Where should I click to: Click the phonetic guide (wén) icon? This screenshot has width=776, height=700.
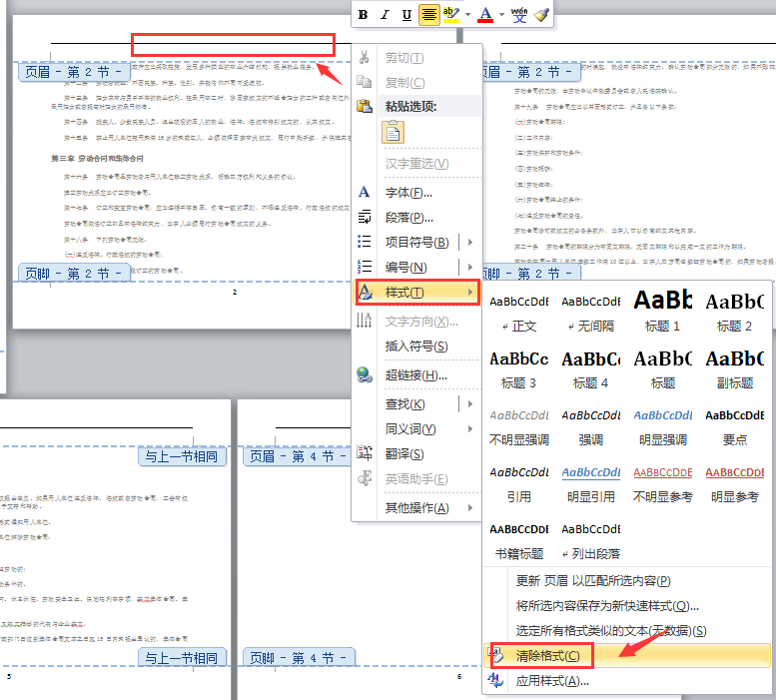click(x=519, y=15)
